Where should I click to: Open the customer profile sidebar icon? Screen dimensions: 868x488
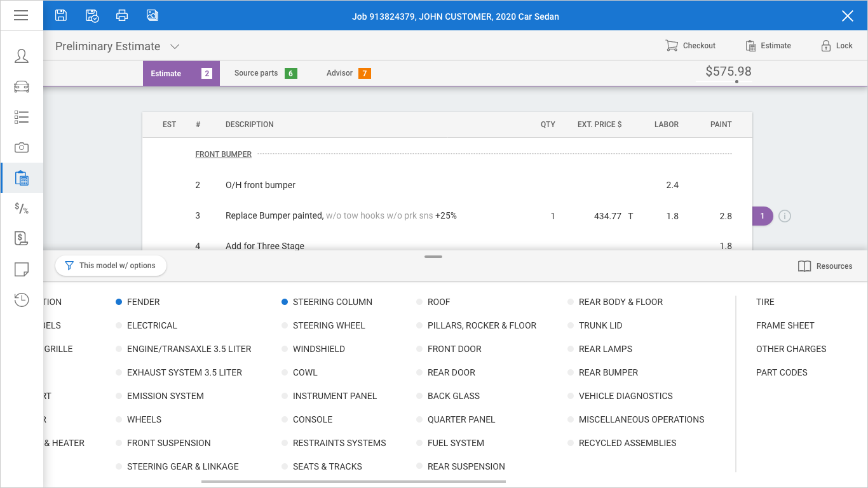tap(22, 56)
